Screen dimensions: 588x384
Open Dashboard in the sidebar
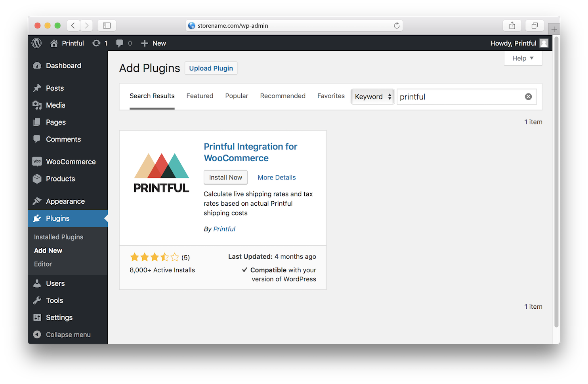pos(68,66)
